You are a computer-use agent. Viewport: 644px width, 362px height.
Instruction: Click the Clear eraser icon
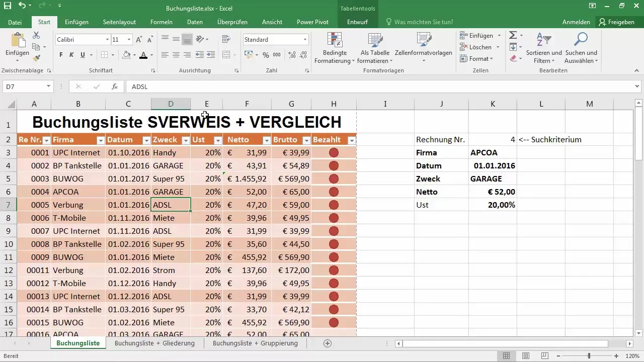513,59
